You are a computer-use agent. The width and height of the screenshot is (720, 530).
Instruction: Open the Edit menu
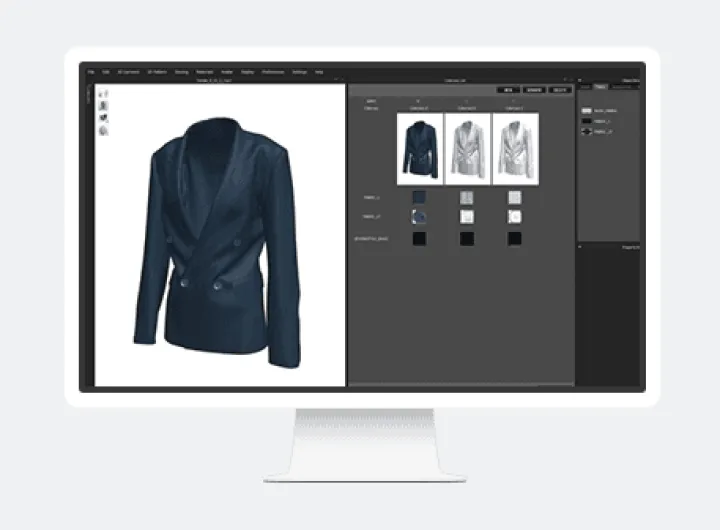click(105, 72)
